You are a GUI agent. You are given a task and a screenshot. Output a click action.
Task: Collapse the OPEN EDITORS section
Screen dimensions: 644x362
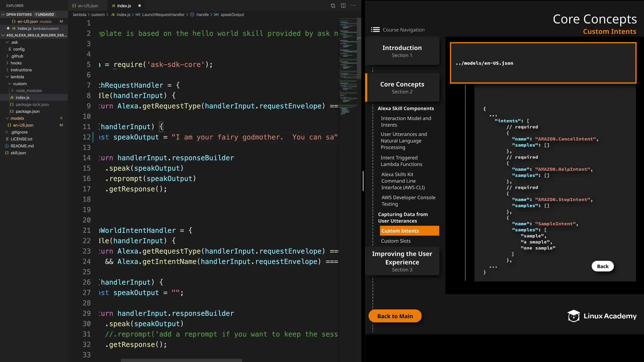(3, 14)
